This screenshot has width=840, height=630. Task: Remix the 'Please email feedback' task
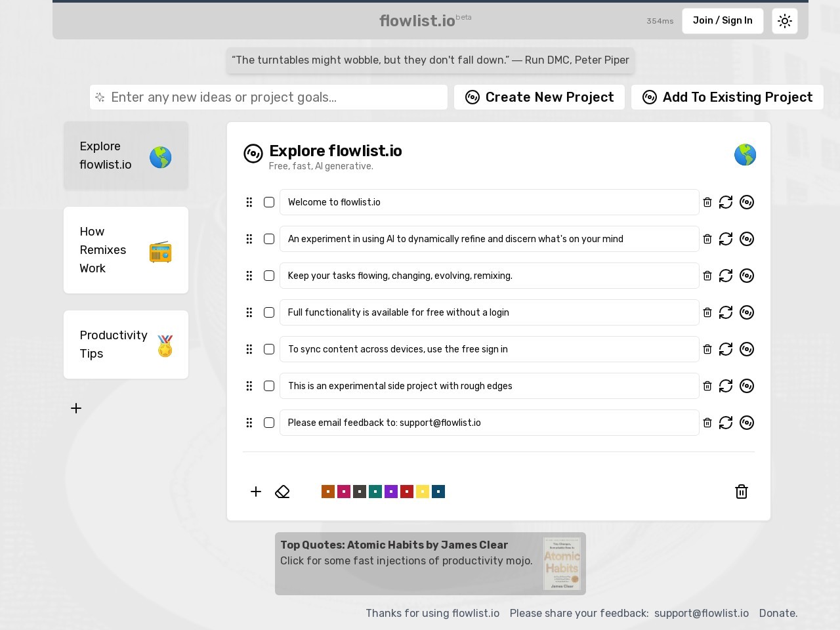[747, 423]
